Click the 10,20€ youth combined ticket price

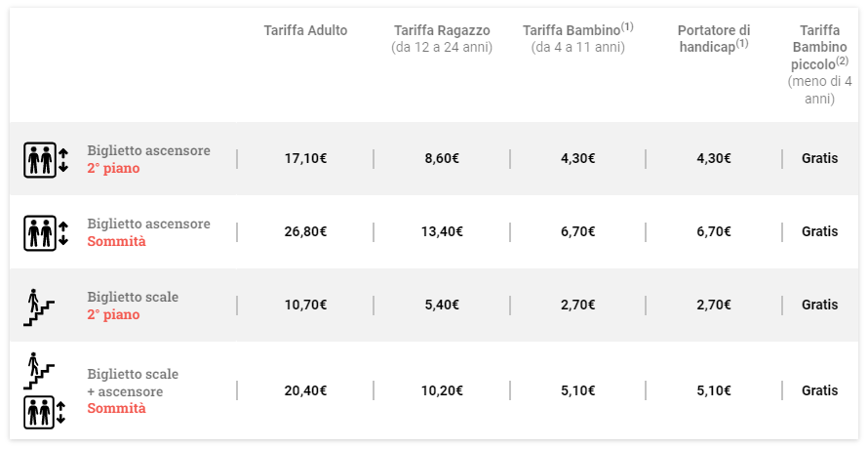click(442, 390)
